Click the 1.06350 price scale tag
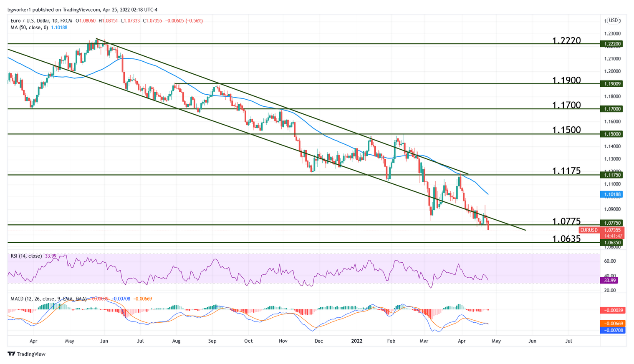This screenshot has width=634, height=364. coord(612,242)
